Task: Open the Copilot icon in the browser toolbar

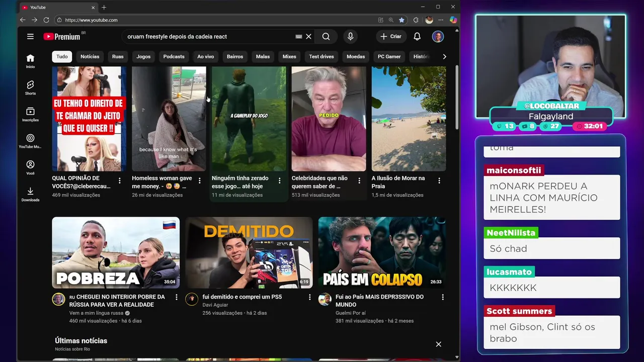Action: click(x=453, y=20)
